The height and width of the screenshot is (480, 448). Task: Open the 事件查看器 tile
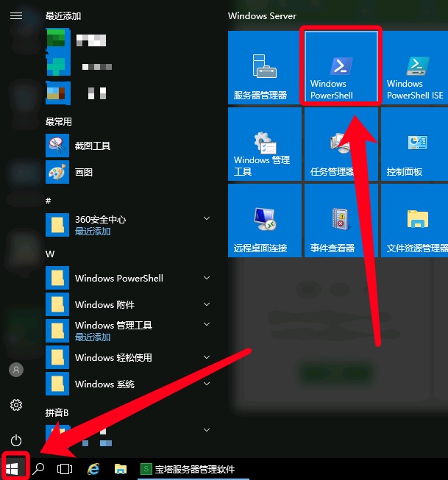pos(341,221)
